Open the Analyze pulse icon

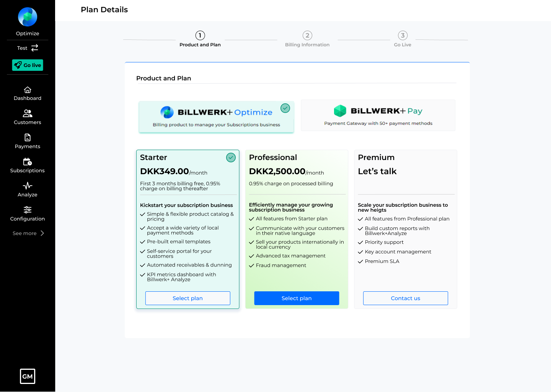pos(28,186)
